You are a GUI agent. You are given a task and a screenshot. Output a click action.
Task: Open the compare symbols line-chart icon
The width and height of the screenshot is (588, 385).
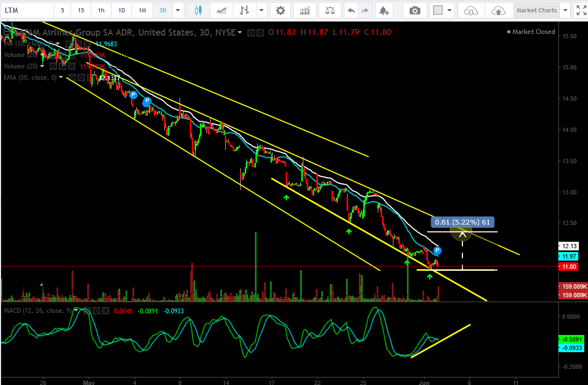click(x=221, y=10)
